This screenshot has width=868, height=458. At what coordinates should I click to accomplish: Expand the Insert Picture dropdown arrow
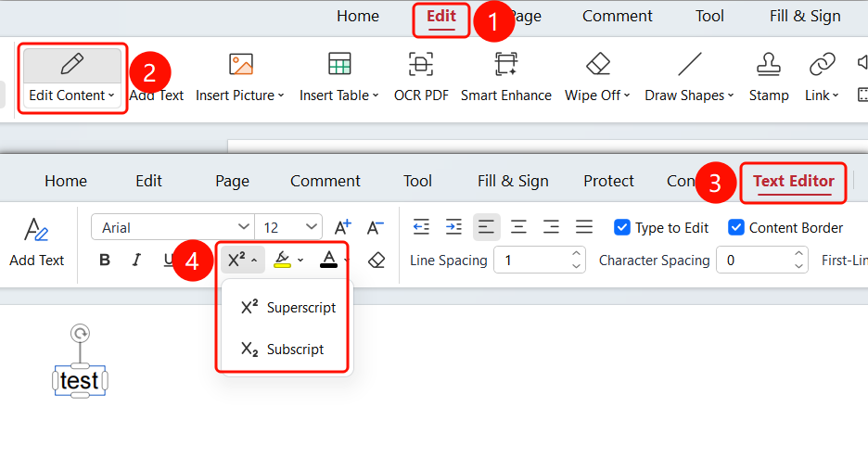click(x=281, y=95)
